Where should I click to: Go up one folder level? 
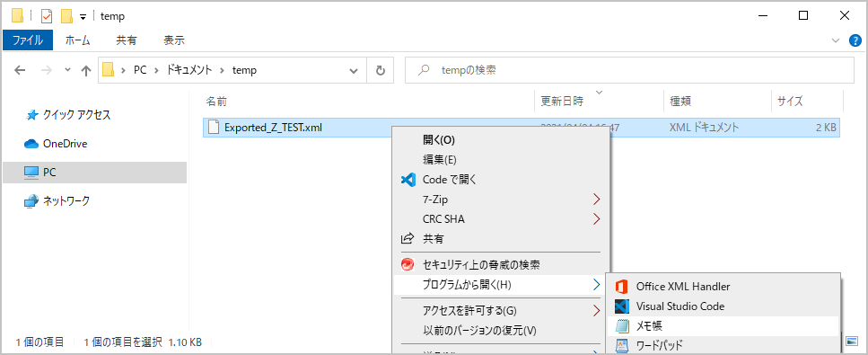tap(86, 70)
